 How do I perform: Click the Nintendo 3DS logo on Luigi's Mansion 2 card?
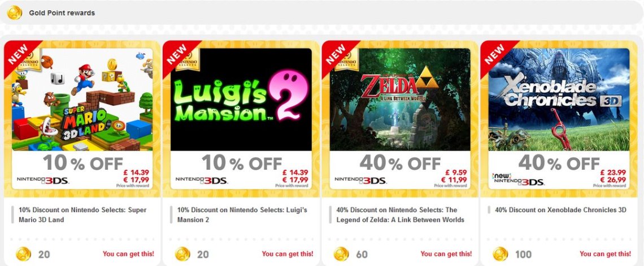pyautogui.click(x=202, y=180)
